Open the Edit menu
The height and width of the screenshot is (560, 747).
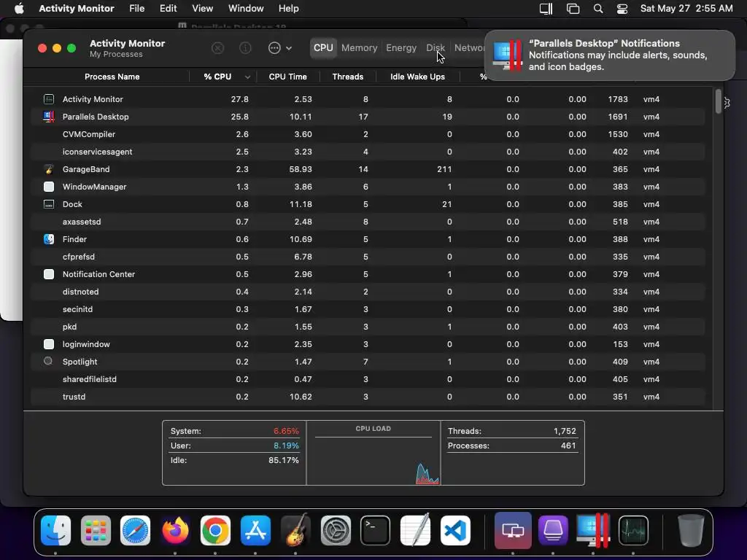point(169,8)
